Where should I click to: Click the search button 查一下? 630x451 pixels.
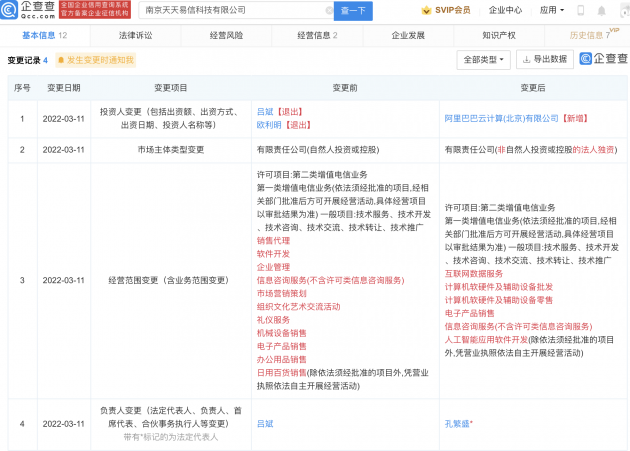click(x=353, y=11)
